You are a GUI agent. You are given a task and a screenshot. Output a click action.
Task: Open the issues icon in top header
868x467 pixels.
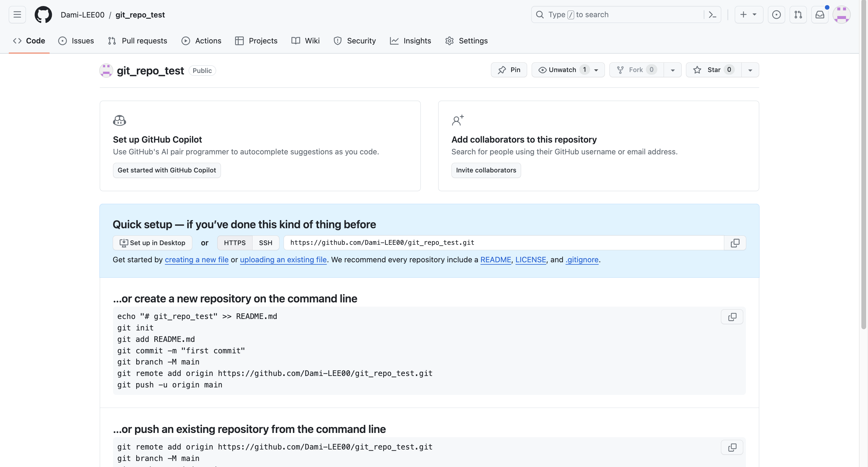click(776, 14)
